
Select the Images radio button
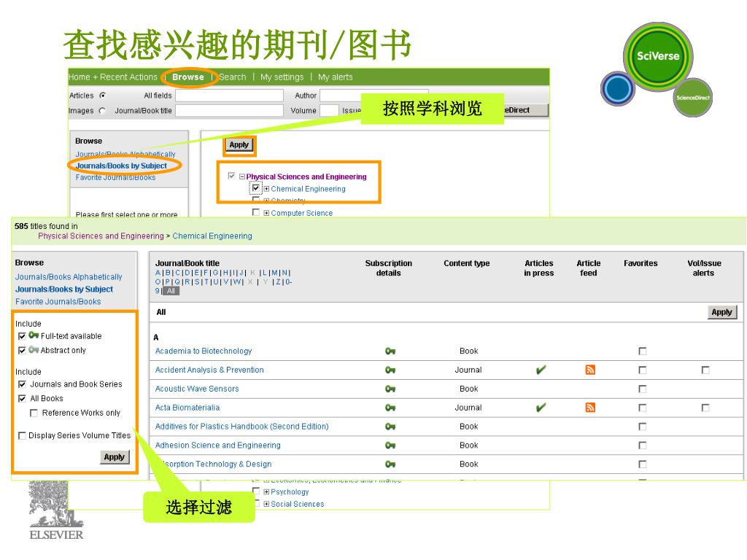101,111
